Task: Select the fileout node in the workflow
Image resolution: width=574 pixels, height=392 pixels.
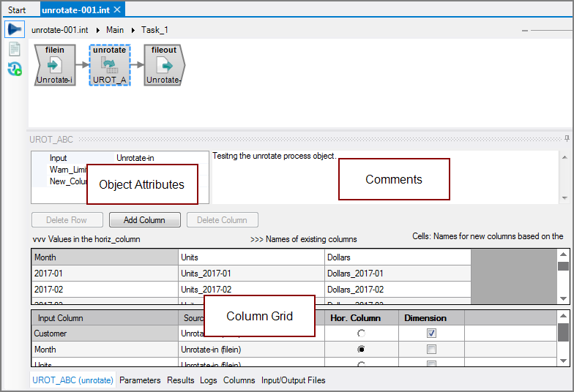Action: [164, 64]
